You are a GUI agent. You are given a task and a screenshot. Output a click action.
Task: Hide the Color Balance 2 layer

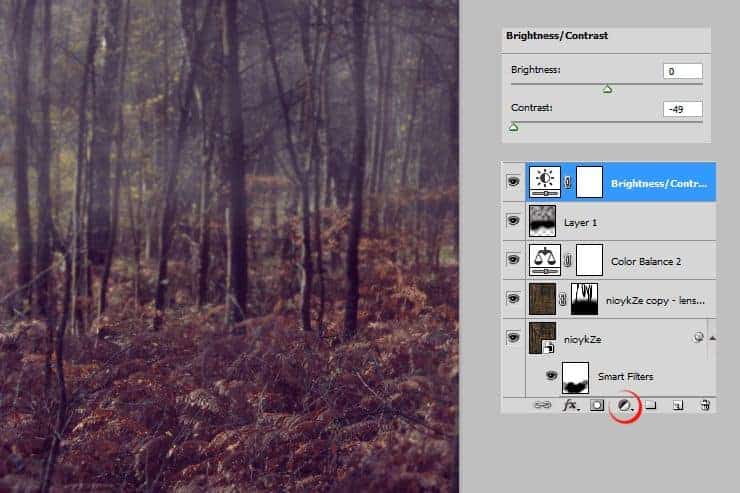513,259
